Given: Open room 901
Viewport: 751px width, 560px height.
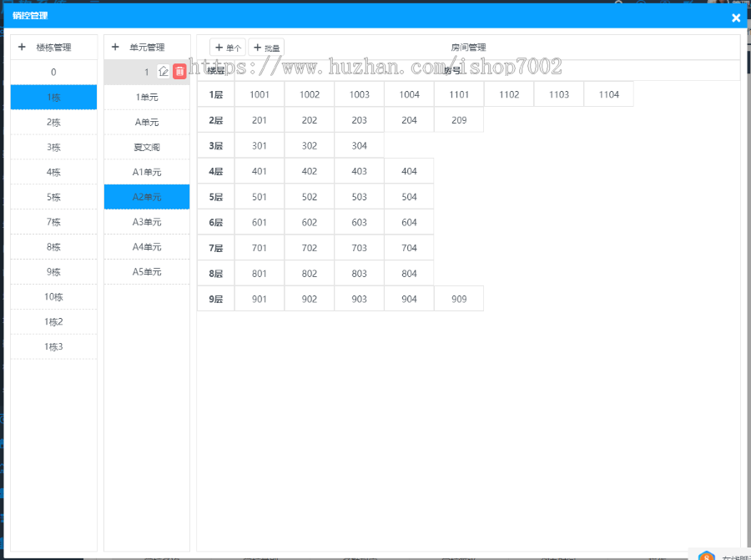Looking at the screenshot, I should [260, 299].
